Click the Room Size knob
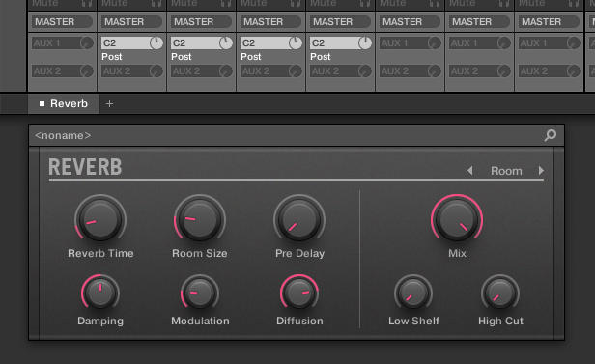 click(200, 219)
